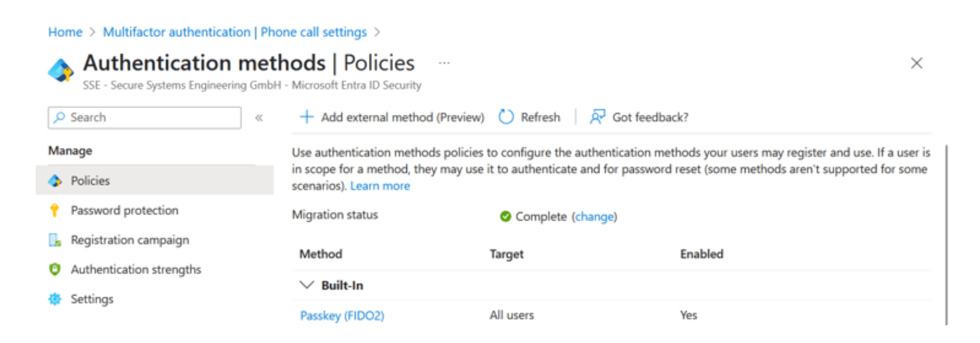Viewport: 980px width, 343px height.
Task: Click the Refresh circular arrow icon
Action: point(506,117)
